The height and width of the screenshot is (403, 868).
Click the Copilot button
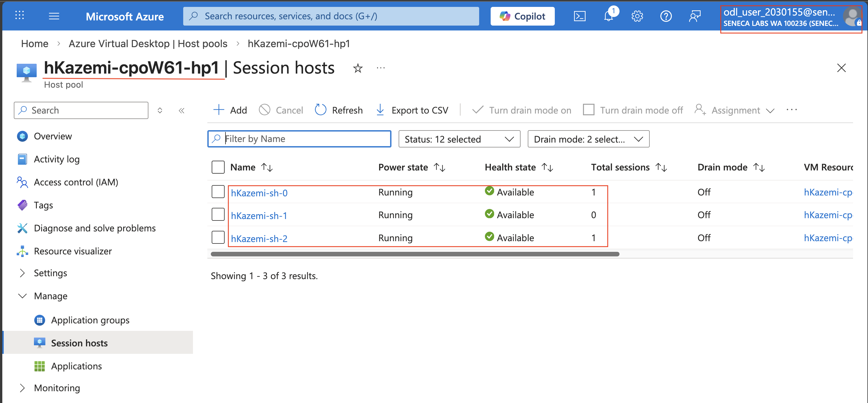(522, 16)
